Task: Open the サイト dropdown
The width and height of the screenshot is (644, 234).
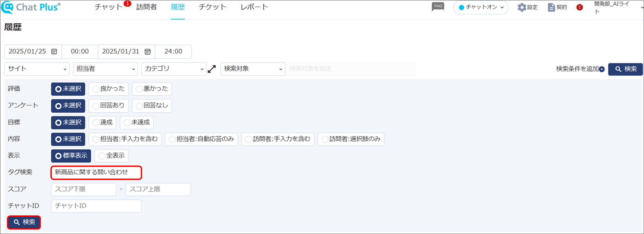Action: point(37,69)
